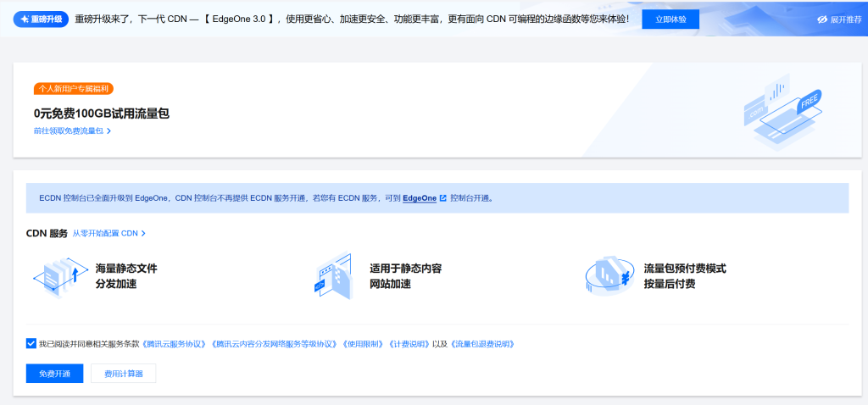Click the 费用计算器 button
Viewport: 868px width, 405px height.
coord(124,374)
